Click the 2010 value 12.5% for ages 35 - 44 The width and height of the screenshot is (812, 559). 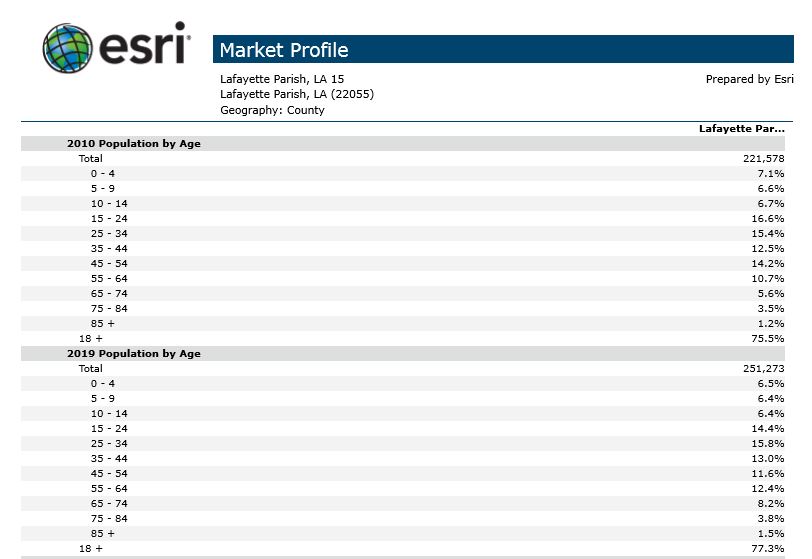click(768, 249)
